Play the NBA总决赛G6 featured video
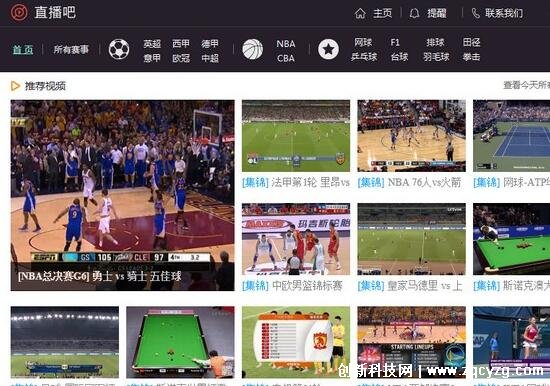 coord(122,195)
